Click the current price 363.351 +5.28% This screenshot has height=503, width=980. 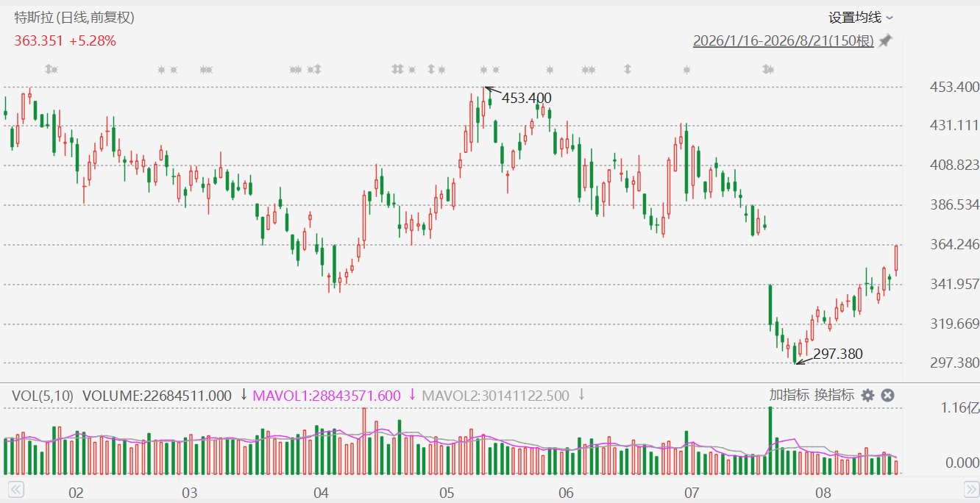(65, 40)
